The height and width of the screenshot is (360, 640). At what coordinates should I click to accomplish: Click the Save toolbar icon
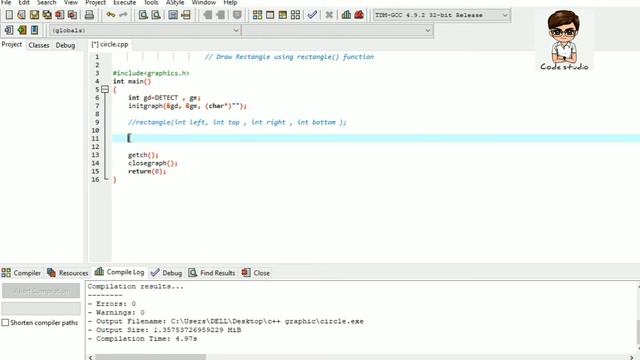point(34,15)
